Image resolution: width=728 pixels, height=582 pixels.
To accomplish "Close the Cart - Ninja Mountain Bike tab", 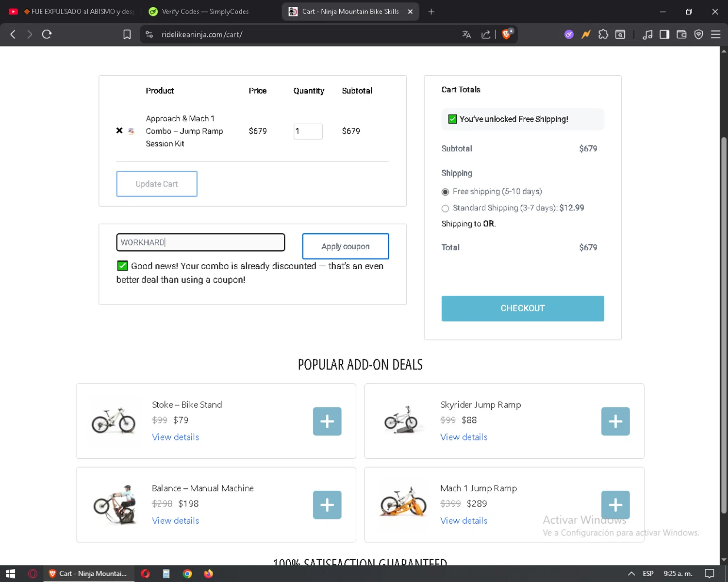I will point(410,12).
